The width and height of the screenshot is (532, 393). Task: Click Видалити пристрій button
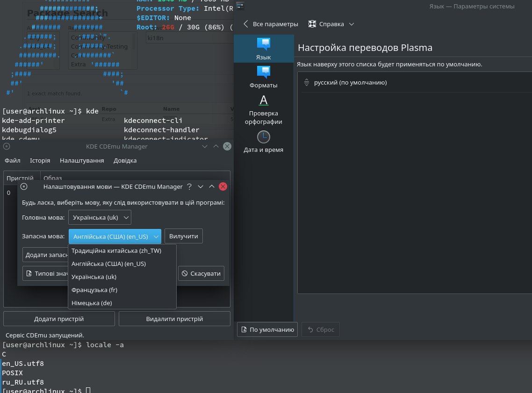174,319
